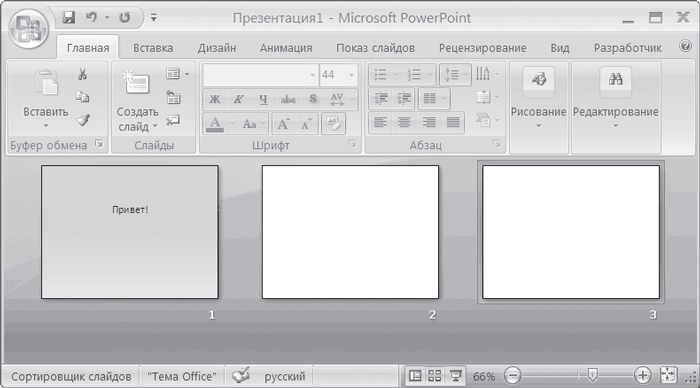Start slide show from status bar
Viewport: 700px width, 388px height.
pyautogui.click(x=455, y=376)
